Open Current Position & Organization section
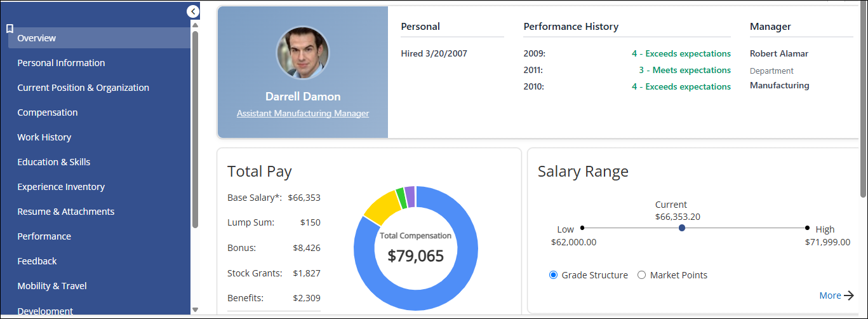Image resolution: width=868 pixels, height=319 pixels. click(83, 88)
